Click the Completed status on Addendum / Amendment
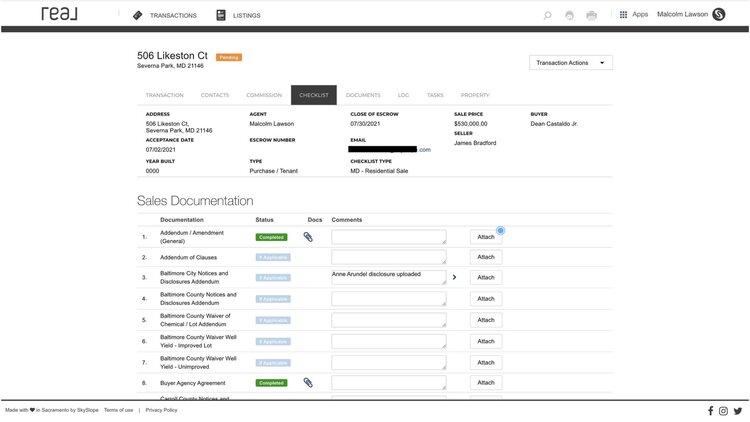This screenshot has width=750, height=422. (271, 237)
